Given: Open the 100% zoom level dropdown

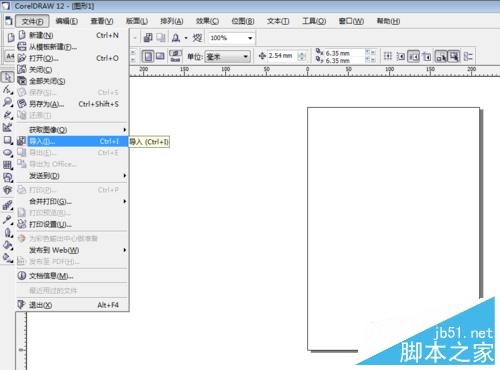Looking at the screenshot, I should [x=250, y=38].
